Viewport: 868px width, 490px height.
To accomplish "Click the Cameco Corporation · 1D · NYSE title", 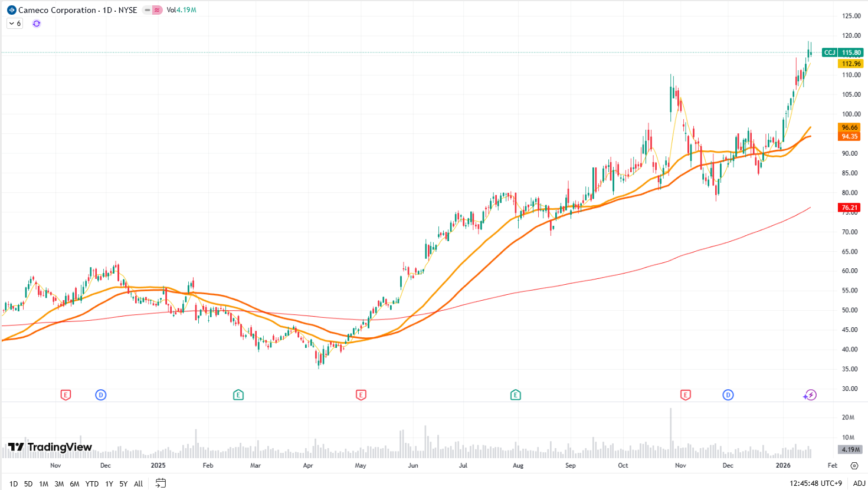I will 78,10.
